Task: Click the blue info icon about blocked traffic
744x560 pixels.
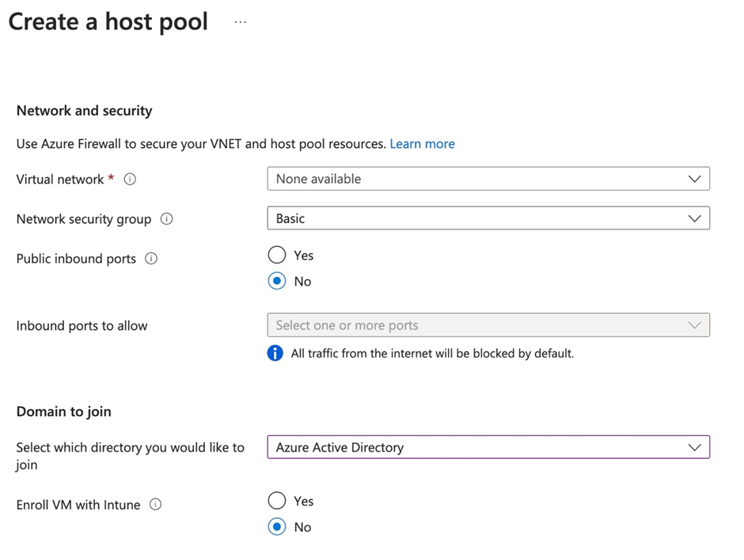Action: click(x=275, y=354)
